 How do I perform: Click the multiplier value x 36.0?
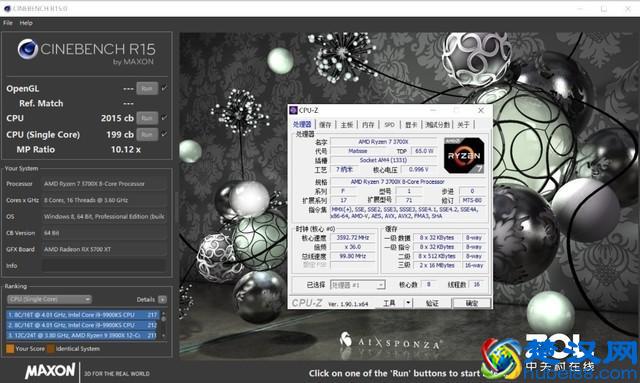click(x=353, y=247)
